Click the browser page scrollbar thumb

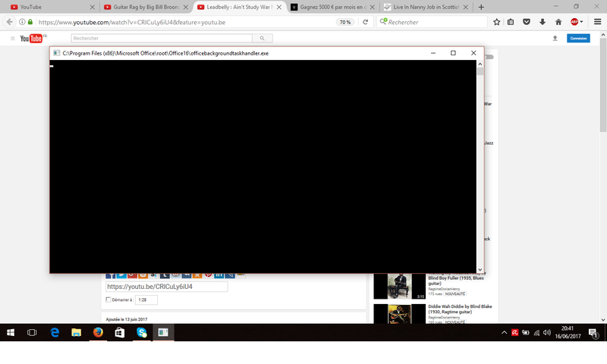click(603, 85)
